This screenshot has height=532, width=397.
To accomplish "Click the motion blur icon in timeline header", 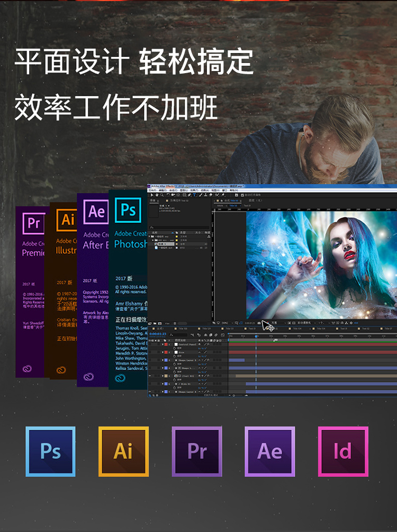I will (216, 335).
